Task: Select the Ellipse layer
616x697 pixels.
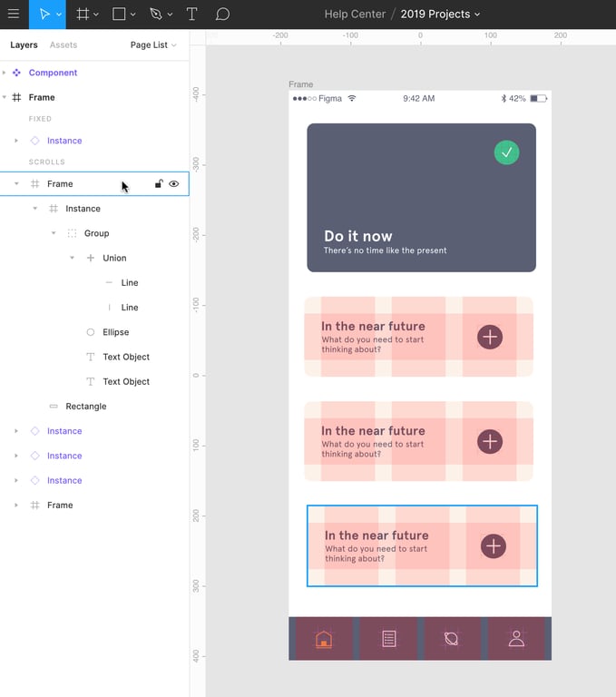Action: pos(115,332)
